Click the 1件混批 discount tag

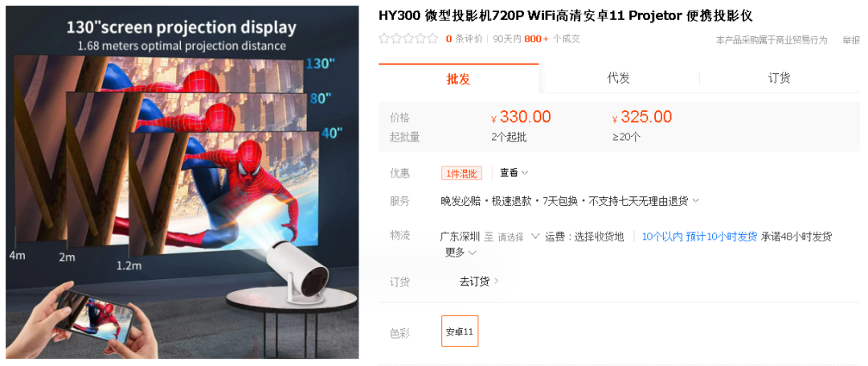(461, 173)
